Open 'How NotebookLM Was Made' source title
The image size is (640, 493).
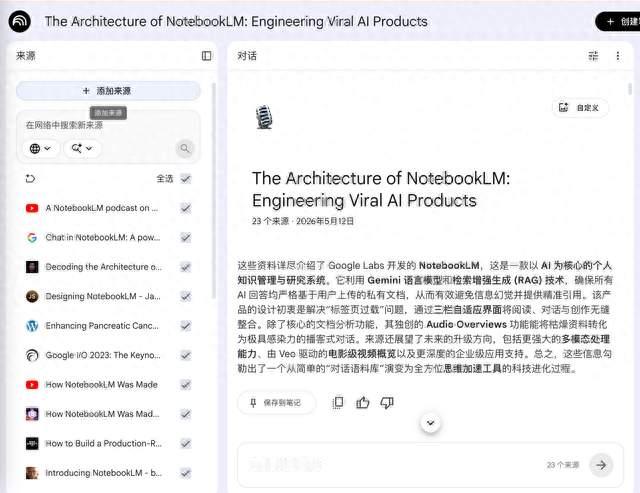click(x=101, y=384)
